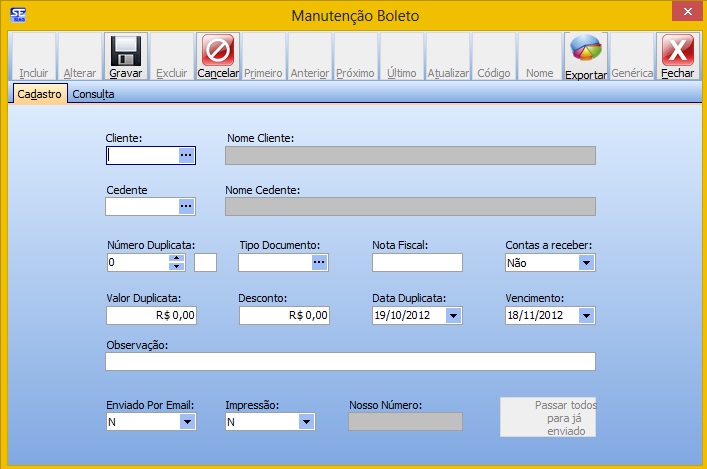The width and height of the screenshot is (707, 469).
Task: Go to Último record button
Action: tap(402, 56)
